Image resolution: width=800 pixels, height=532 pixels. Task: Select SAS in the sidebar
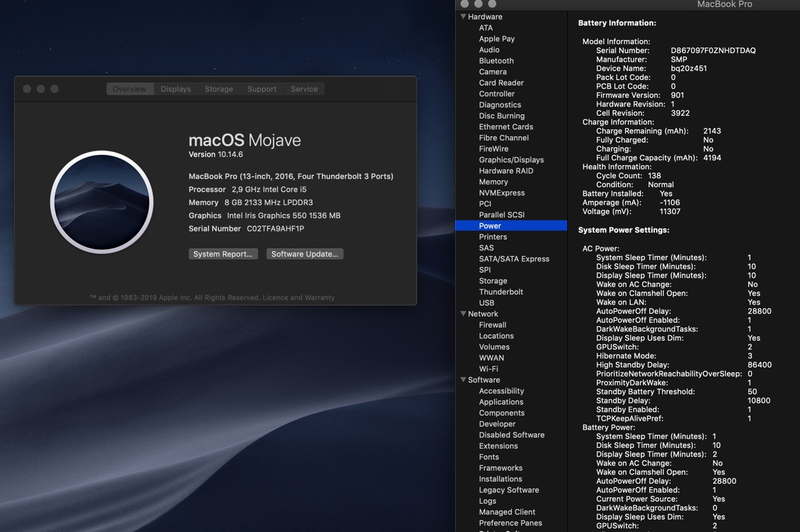pos(486,248)
